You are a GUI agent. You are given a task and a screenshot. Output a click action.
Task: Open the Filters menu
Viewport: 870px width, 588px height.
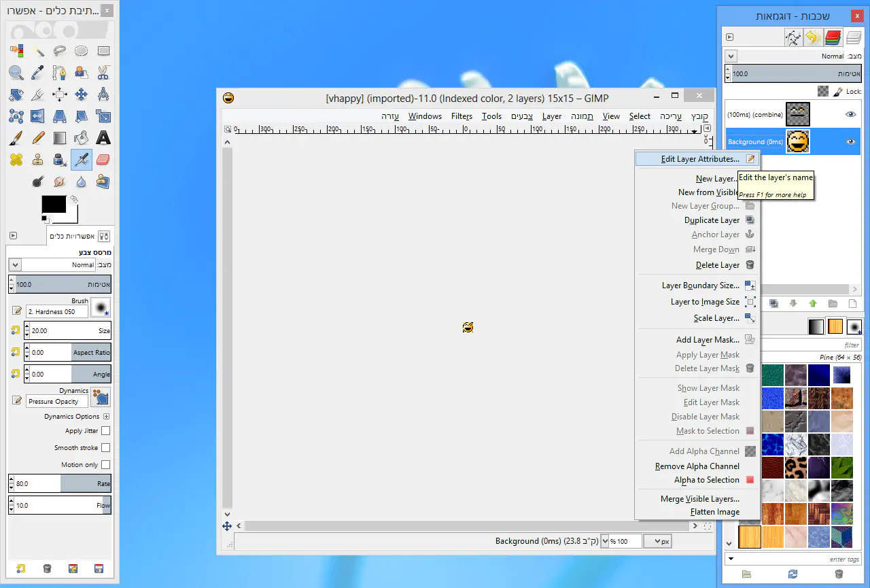tap(462, 116)
